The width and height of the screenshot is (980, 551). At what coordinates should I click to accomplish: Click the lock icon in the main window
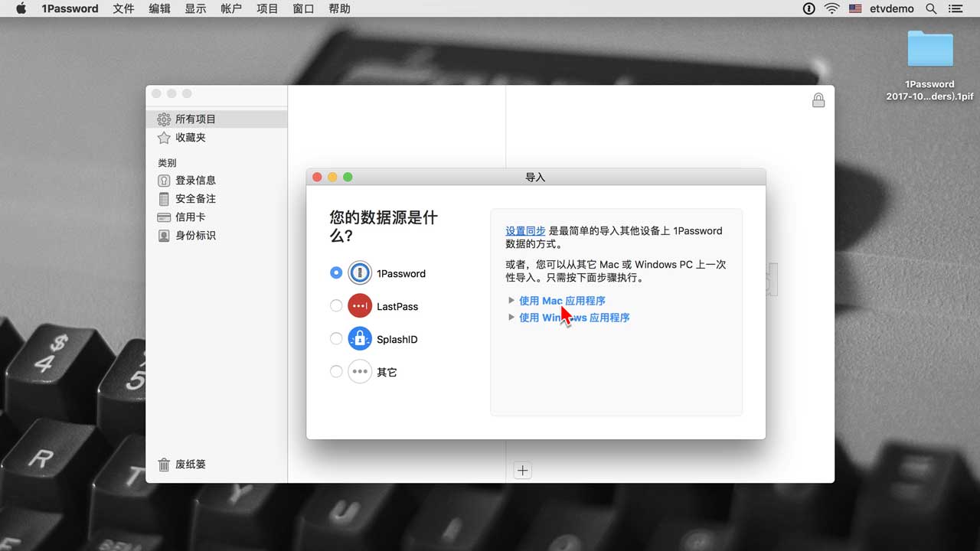click(x=818, y=100)
